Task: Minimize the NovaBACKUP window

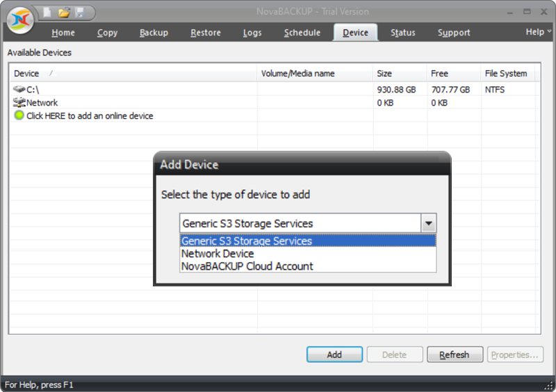Action: click(510, 12)
